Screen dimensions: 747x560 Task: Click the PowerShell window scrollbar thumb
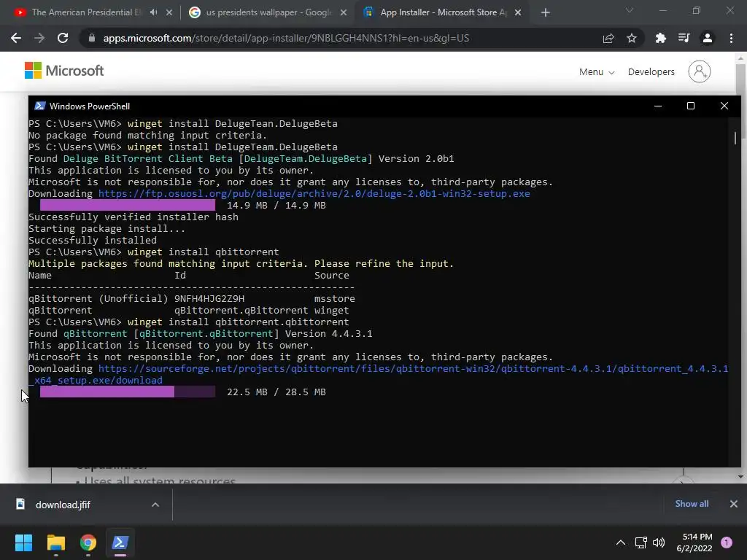pos(735,138)
